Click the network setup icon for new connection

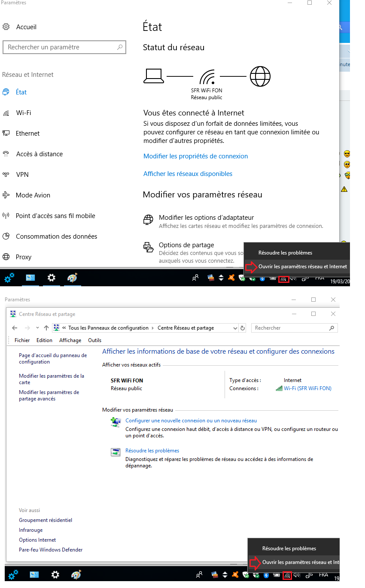point(116,423)
